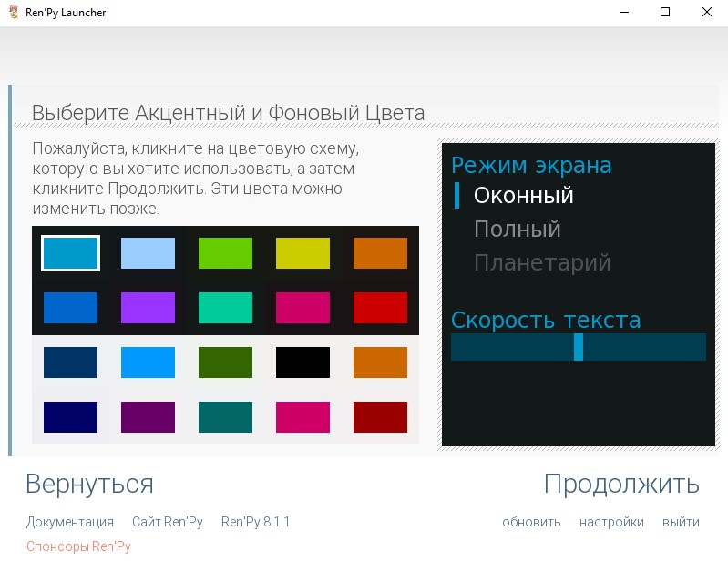Open the Сайт Ren'Py link

tap(167, 522)
